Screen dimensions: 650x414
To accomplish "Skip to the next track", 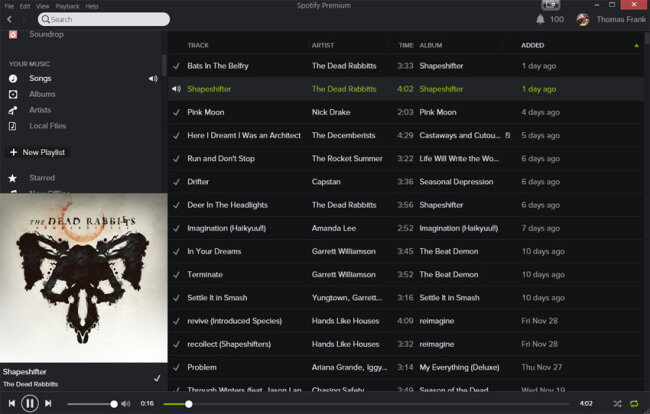I will point(48,403).
